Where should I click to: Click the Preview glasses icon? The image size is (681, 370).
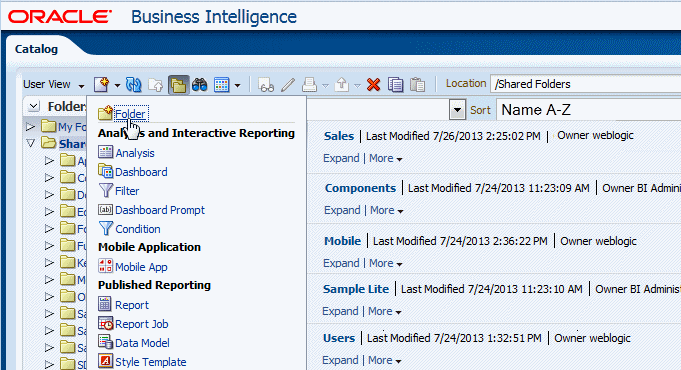[x=266, y=85]
